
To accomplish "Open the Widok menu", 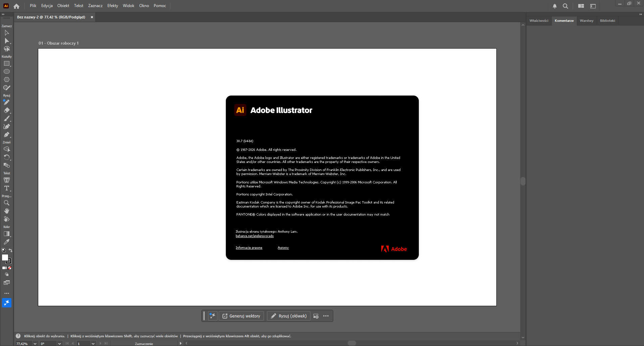I will (x=129, y=6).
